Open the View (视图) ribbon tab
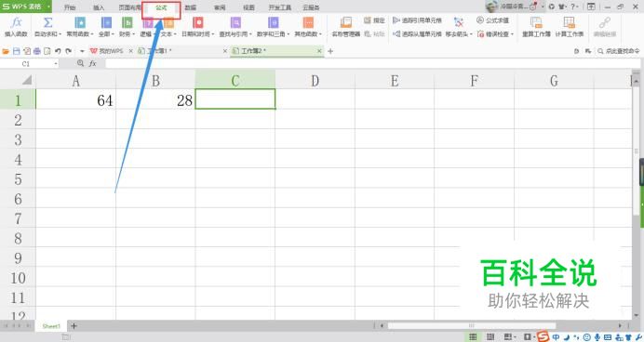The height and width of the screenshot is (342, 644). pyautogui.click(x=248, y=7)
